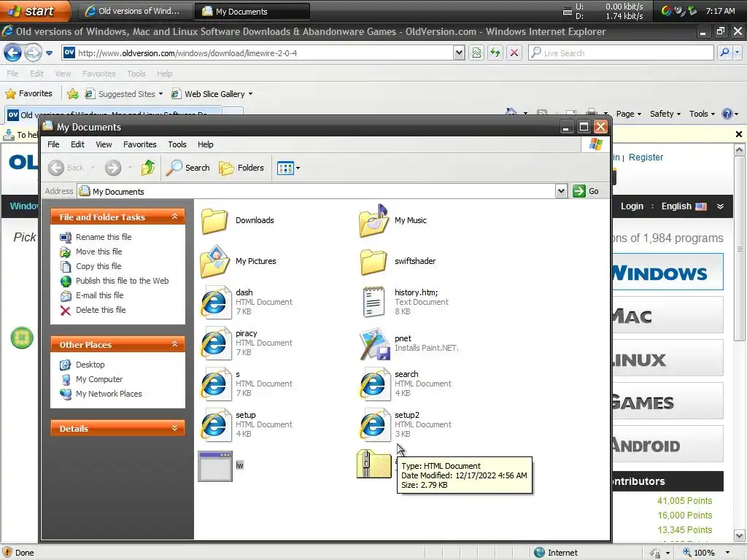
Task: Open the Tools menu in IE command bar
Action: coord(702,114)
